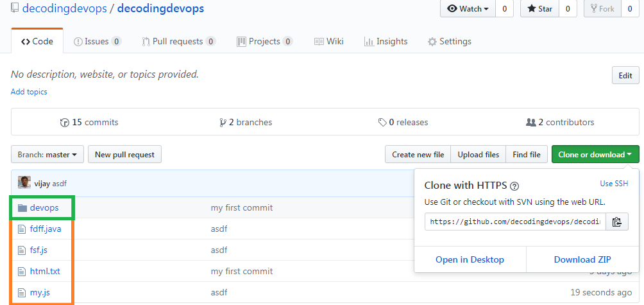
Task: Open the Insights tab
Action: [386, 41]
